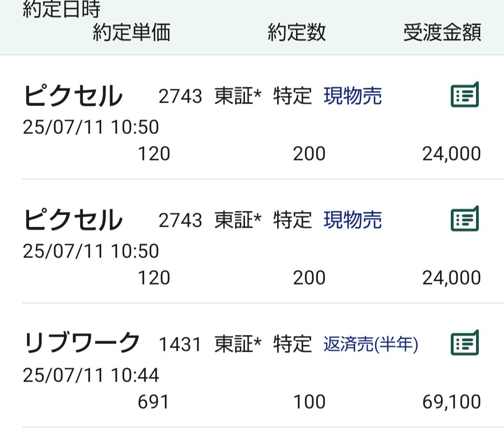The height and width of the screenshot is (431, 504).
Task: Tap the 69,100 settlement amount
Action: (x=452, y=402)
